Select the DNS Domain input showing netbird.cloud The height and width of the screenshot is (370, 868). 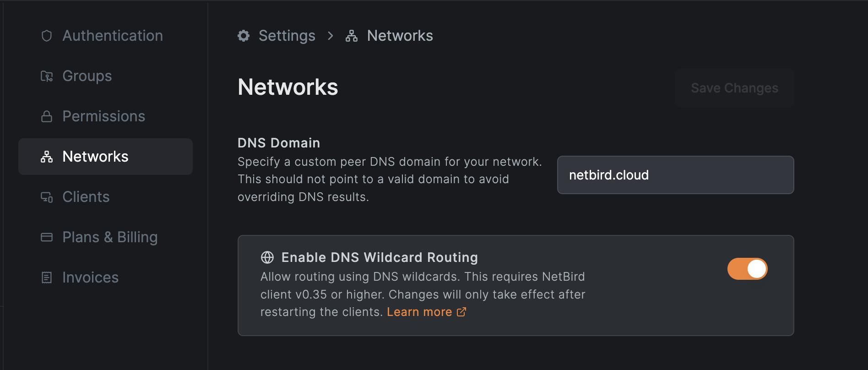pos(675,175)
